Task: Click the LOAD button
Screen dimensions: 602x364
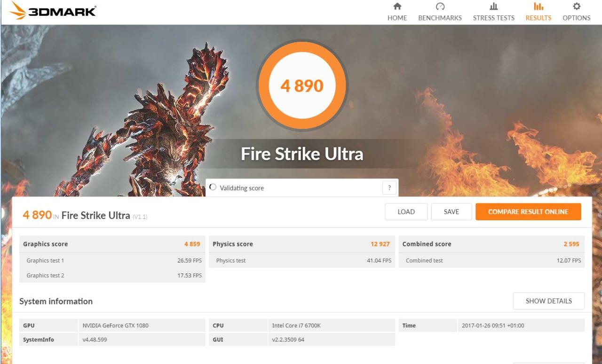Action: [x=406, y=212]
